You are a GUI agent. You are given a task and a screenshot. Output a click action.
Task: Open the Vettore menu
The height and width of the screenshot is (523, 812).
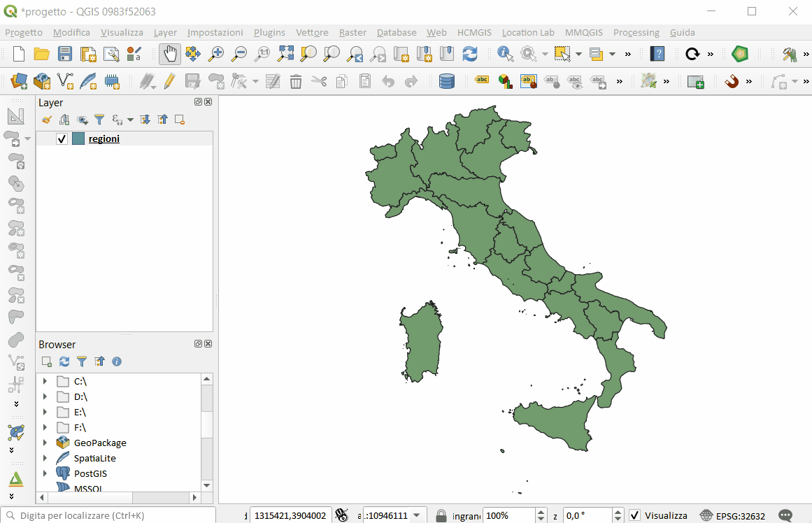[312, 32]
